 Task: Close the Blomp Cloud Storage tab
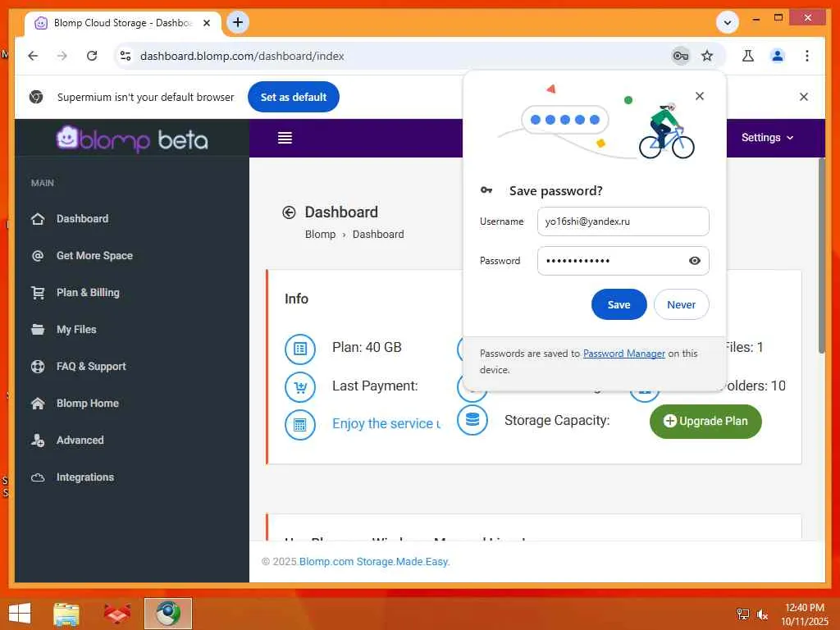click(x=207, y=23)
